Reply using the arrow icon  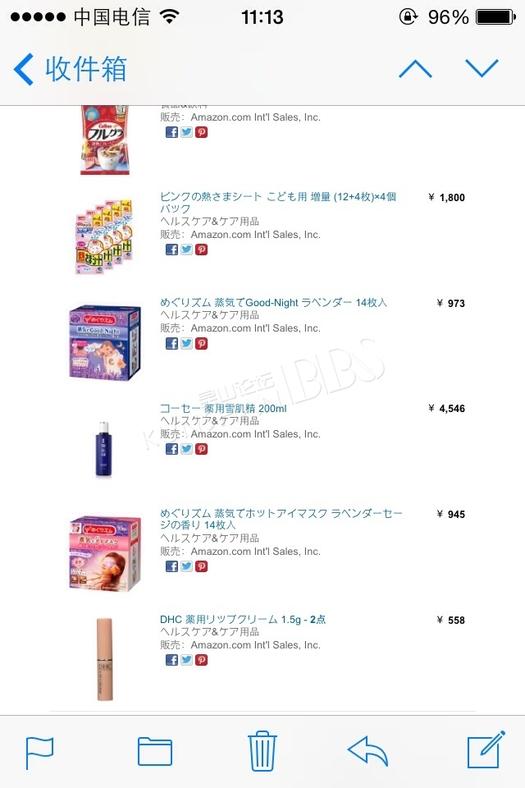(x=368, y=751)
